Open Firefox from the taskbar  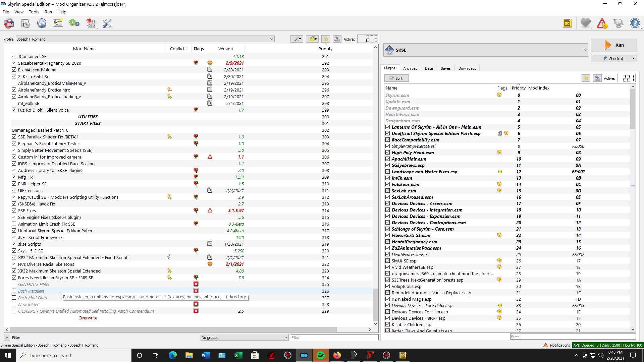click(337, 355)
